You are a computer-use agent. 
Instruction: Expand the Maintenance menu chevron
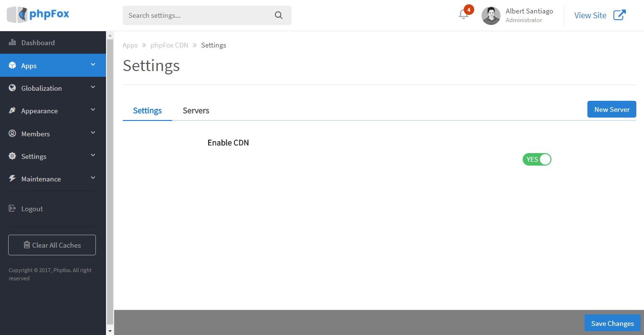pos(93,178)
